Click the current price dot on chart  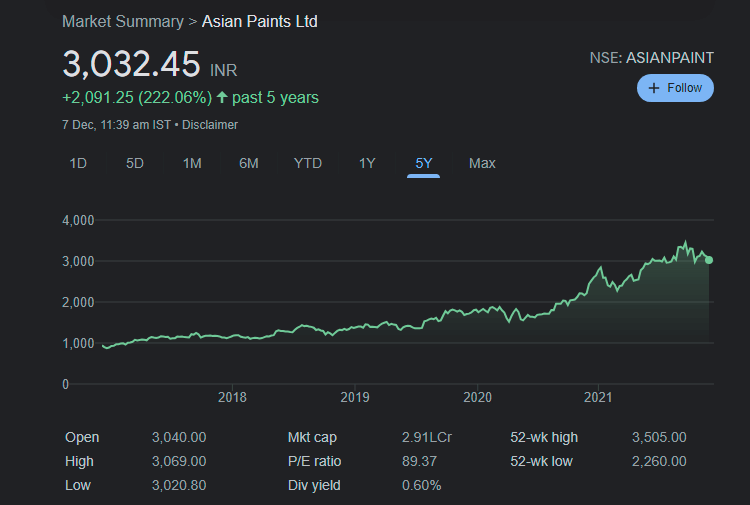[x=709, y=260]
